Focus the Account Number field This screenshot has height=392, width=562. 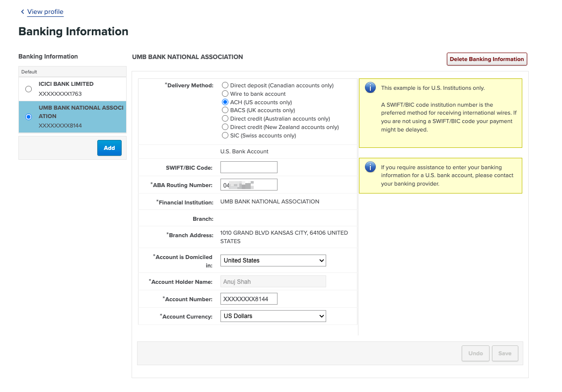[x=249, y=299]
